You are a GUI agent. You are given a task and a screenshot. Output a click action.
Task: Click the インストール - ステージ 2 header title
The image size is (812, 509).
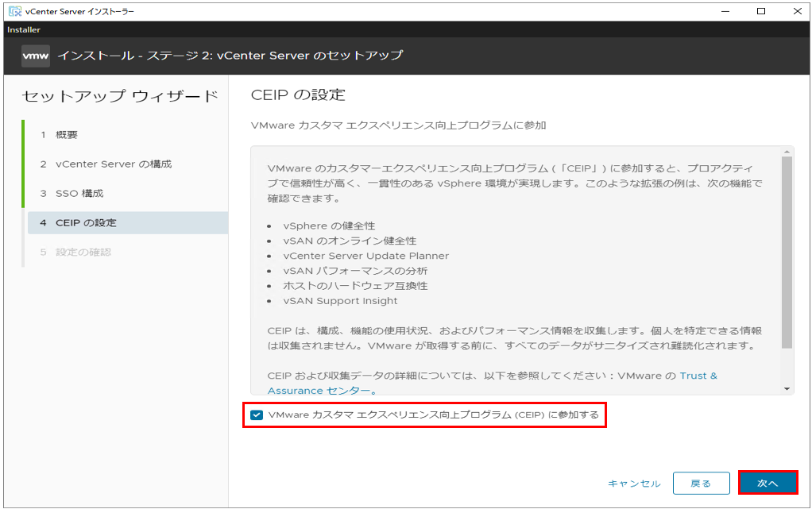tap(230, 56)
